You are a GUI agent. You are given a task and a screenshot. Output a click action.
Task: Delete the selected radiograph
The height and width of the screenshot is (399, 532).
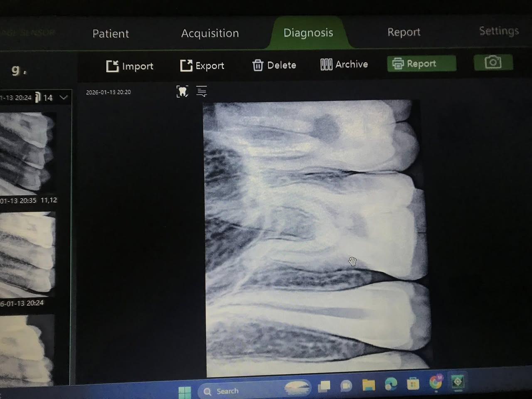point(274,65)
